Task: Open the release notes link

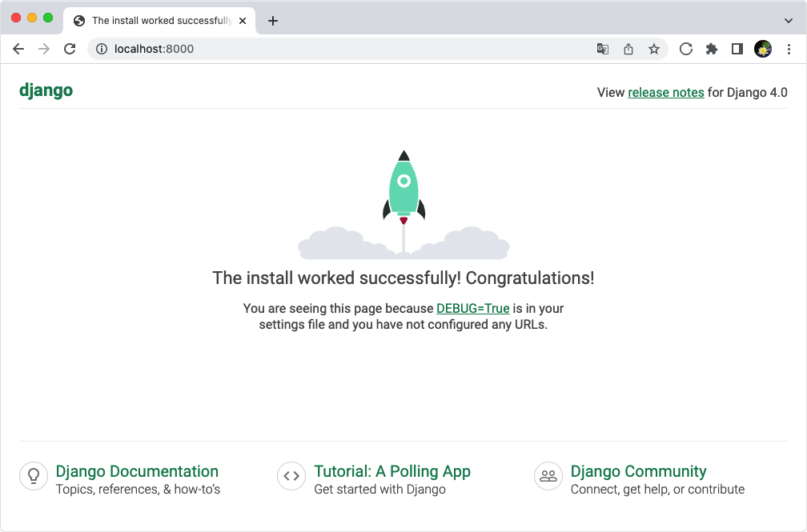Action: pyautogui.click(x=666, y=92)
